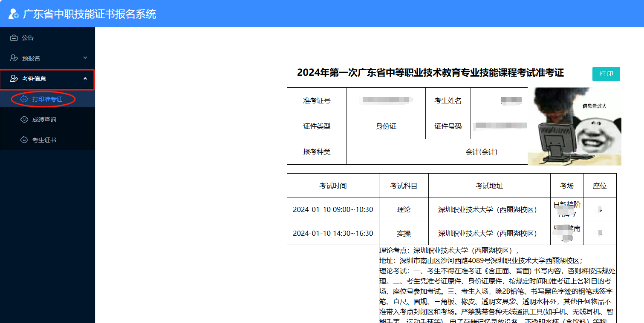Viewport: 644px width, 323px height.
Task: Select 打印准考证 in the sidebar
Action: [47, 99]
